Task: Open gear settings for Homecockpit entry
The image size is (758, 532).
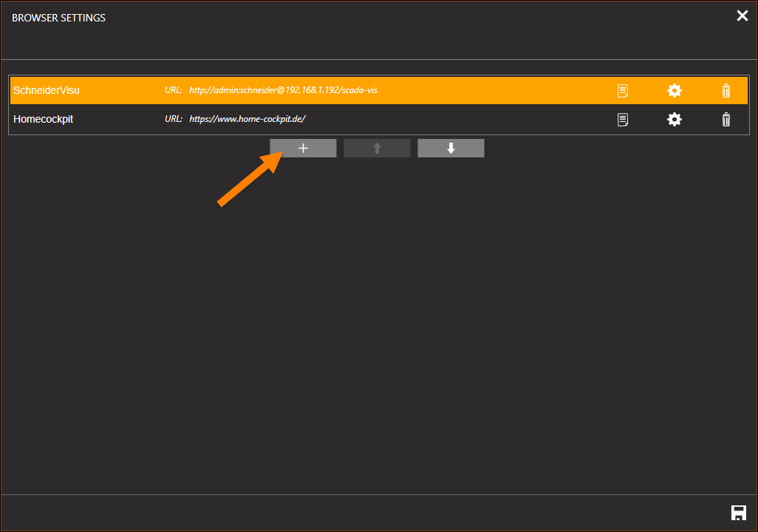Action: [x=674, y=119]
